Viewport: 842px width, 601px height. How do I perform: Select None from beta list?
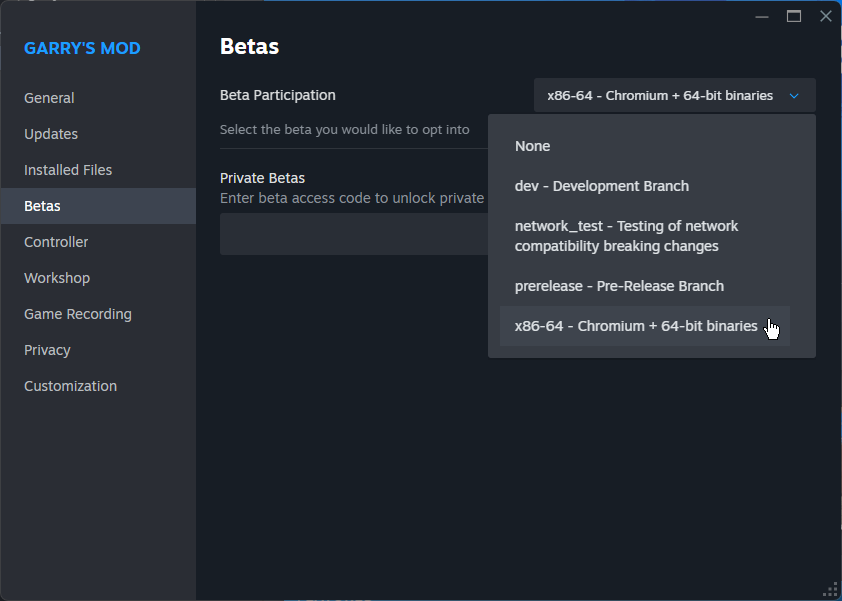pos(644,146)
